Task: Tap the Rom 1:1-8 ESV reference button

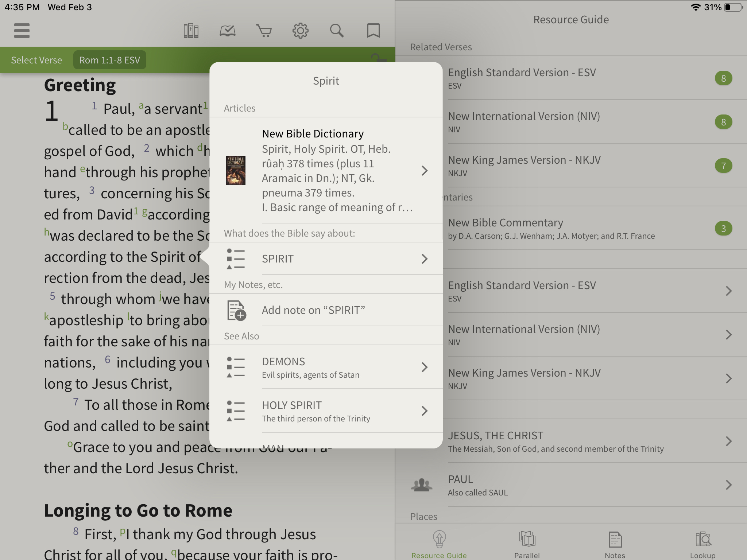Action: pyautogui.click(x=109, y=60)
